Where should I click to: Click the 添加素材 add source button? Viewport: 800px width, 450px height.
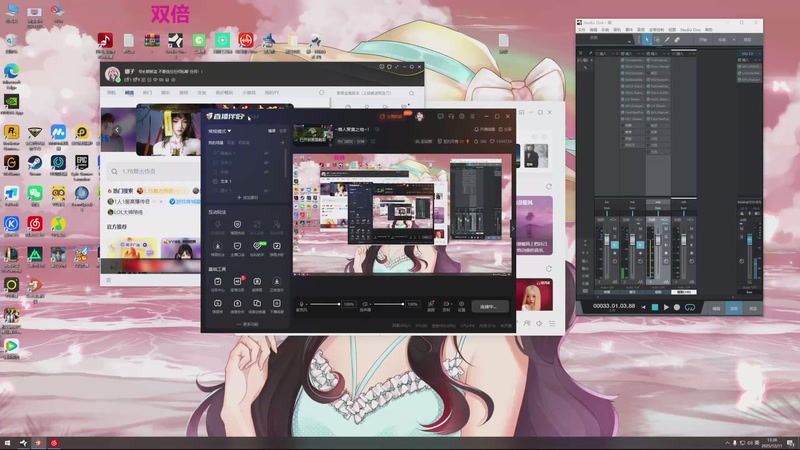247,197
